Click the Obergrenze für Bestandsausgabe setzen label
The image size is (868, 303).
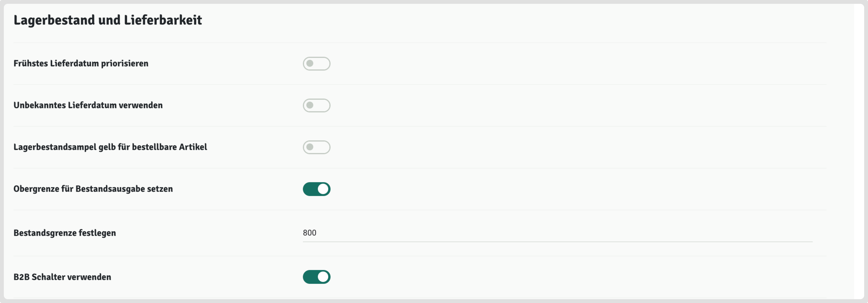[93, 189]
